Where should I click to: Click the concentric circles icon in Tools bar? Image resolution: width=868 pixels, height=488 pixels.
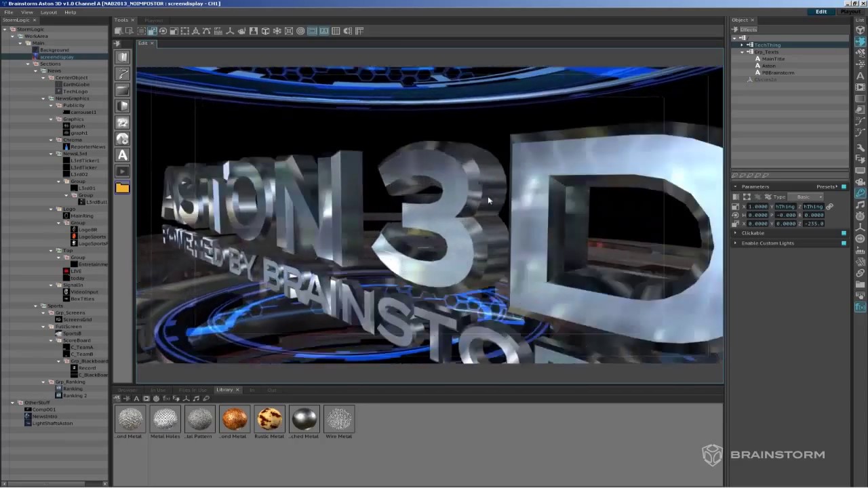pos(300,30)
